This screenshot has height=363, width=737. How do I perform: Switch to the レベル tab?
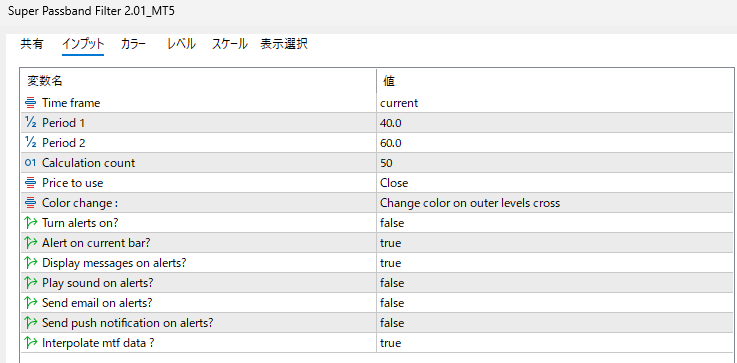tap(181, 44)
